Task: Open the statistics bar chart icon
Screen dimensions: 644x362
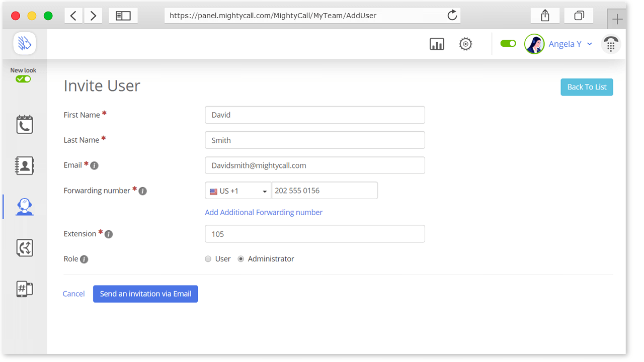Action: pyautogui.click(x=437, y=44)
